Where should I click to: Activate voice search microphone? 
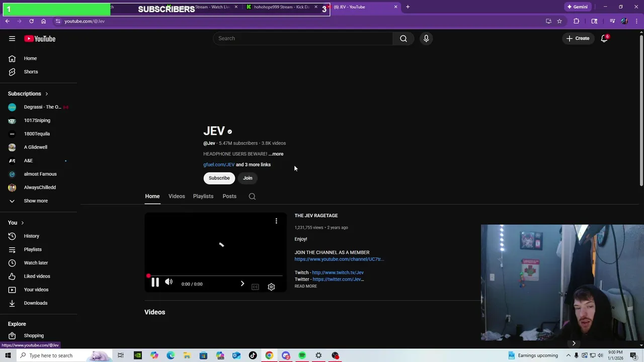pyautogui.click(x=426, y=38)
